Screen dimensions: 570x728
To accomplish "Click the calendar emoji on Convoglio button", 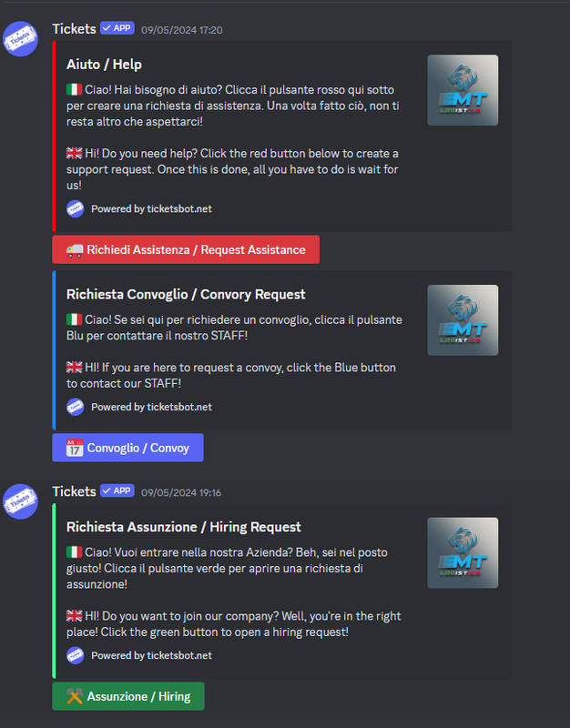I will (x=75, y=448).
